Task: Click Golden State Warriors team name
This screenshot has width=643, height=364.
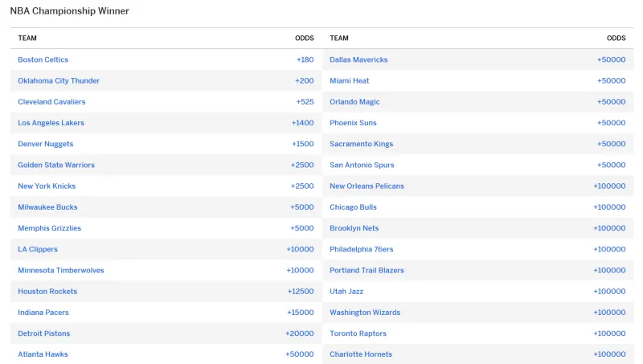Action: tap(56, 165)
